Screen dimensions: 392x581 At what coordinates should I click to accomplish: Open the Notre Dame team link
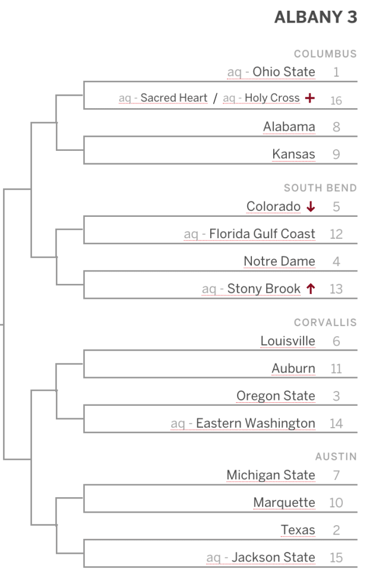279,261
